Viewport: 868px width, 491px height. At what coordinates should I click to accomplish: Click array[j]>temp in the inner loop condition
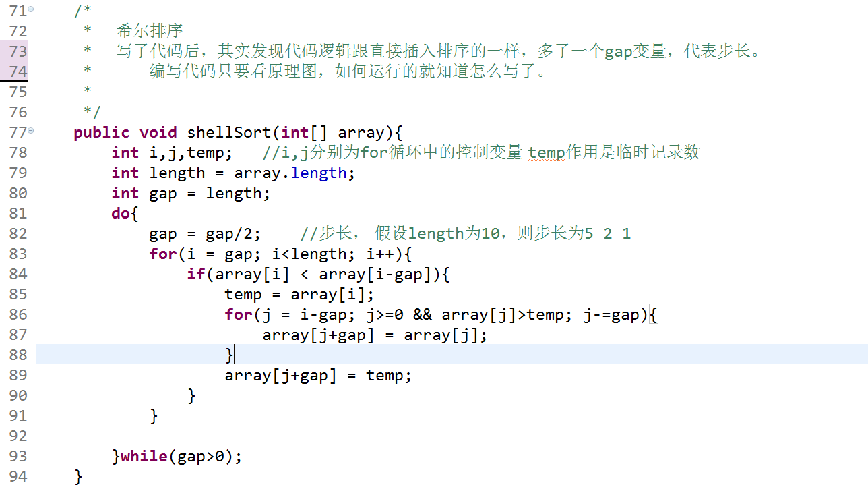tap(503, 314)
